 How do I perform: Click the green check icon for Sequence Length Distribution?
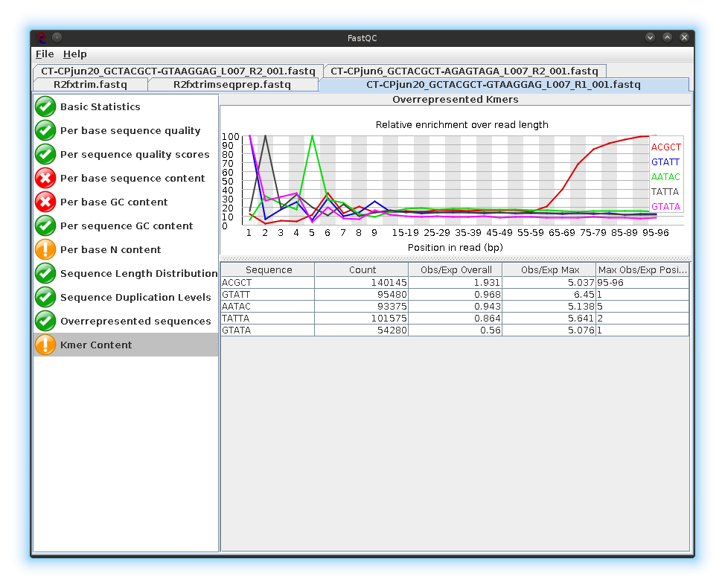(45, 273)
